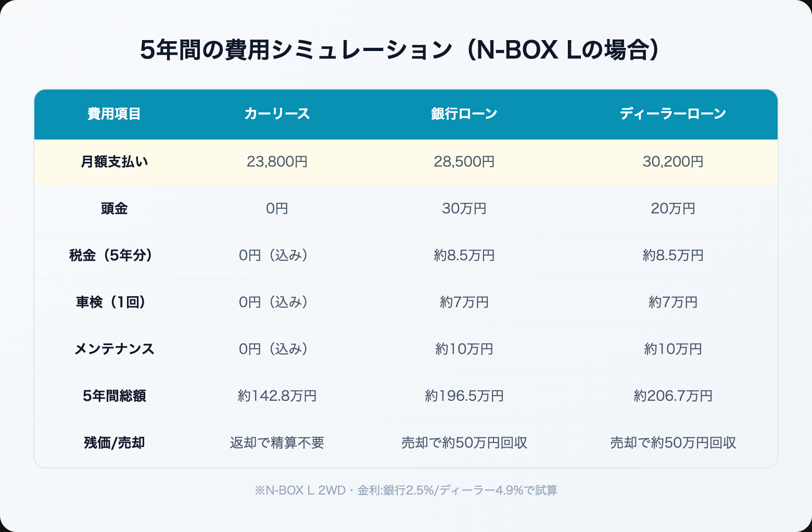812x532 pixels.
Task: Click the 23,800円 car lease monthly cell
Action: (x=277, y=162)
